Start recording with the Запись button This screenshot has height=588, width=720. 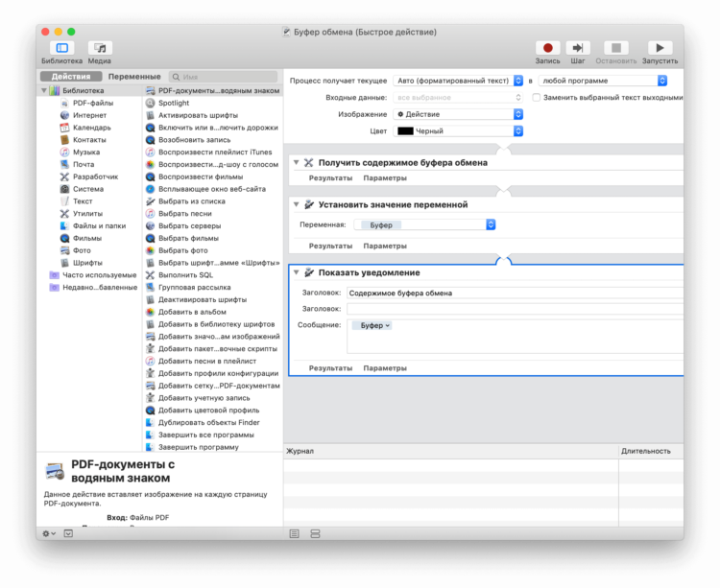[x=547, y=48]
